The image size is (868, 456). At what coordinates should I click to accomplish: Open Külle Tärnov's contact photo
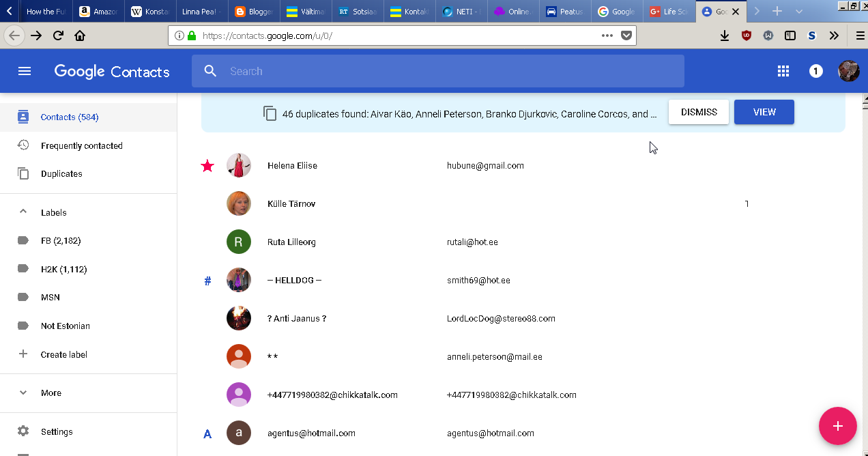click(x=239, y=203)
